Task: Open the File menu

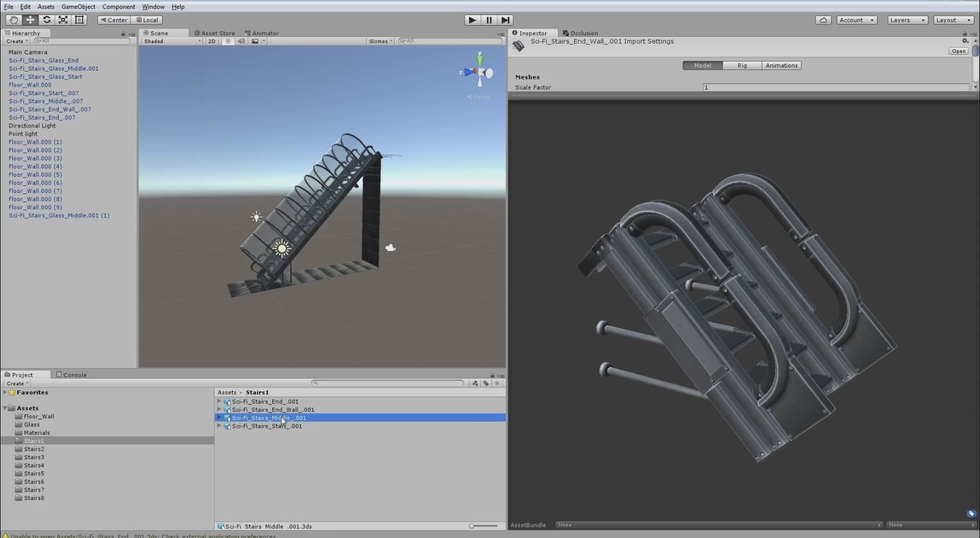Action: click(x=8, y=7)
